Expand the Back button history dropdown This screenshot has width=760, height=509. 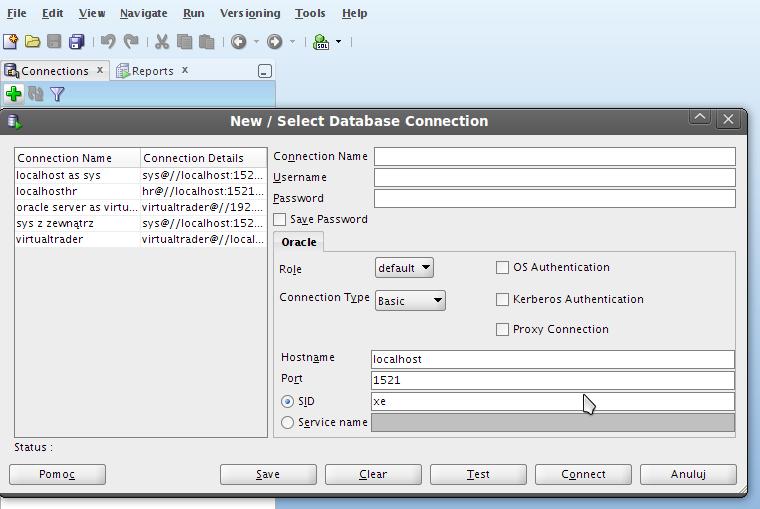256,42
